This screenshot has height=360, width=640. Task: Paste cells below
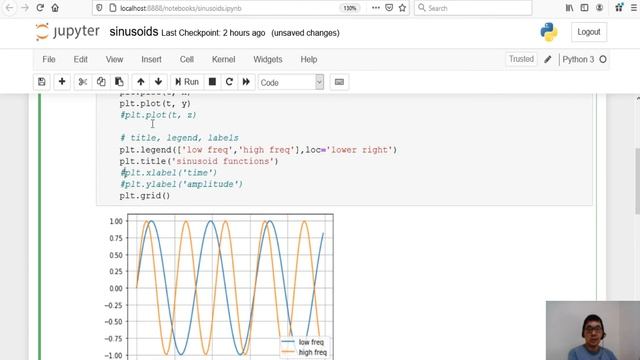119,82
